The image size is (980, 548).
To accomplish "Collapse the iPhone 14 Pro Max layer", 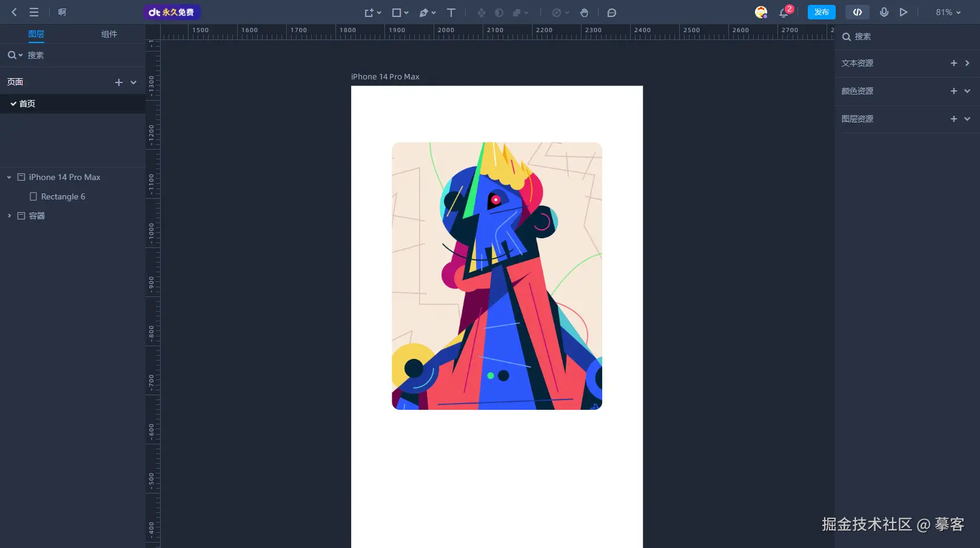I will [x=9, y=178].
